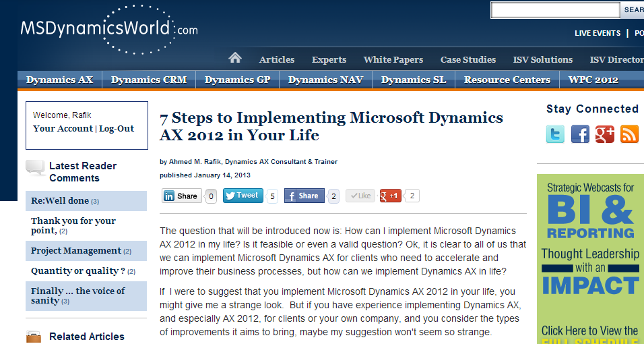Click the Related Articles briefcase icon
Screen dimensions: 644x344
pyautogui.click(x=34, y=337)
